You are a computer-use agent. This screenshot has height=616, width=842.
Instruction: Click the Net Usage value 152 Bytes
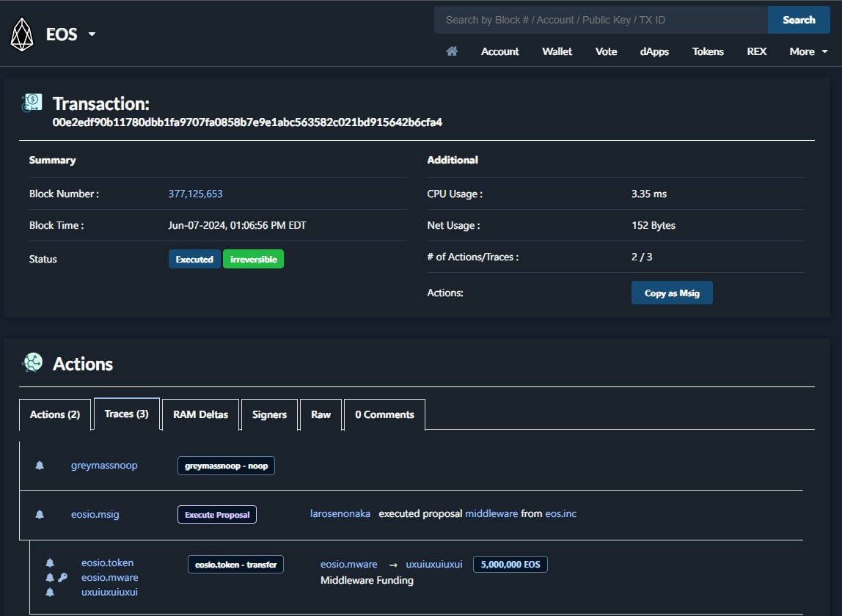[654, 226]
